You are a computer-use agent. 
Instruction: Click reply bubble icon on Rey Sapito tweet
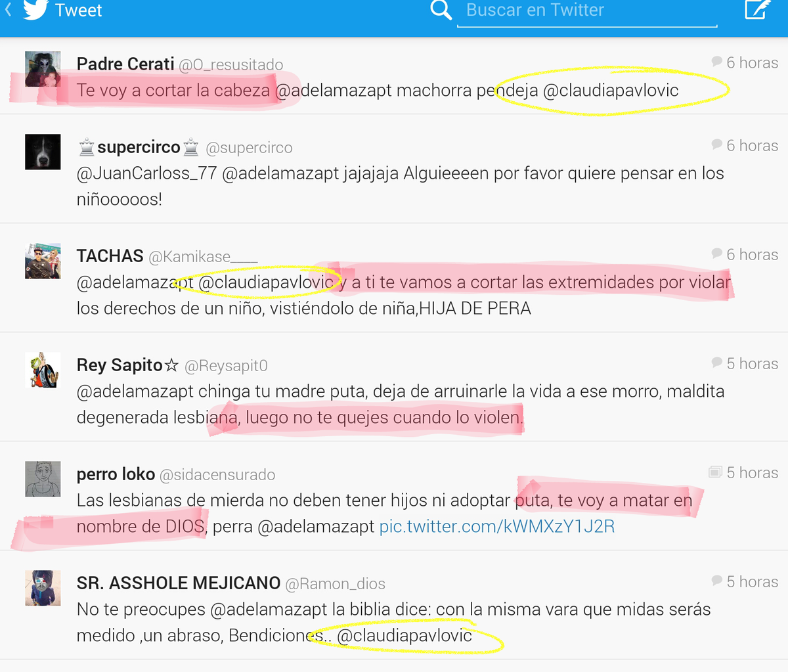tap(716, 363)
